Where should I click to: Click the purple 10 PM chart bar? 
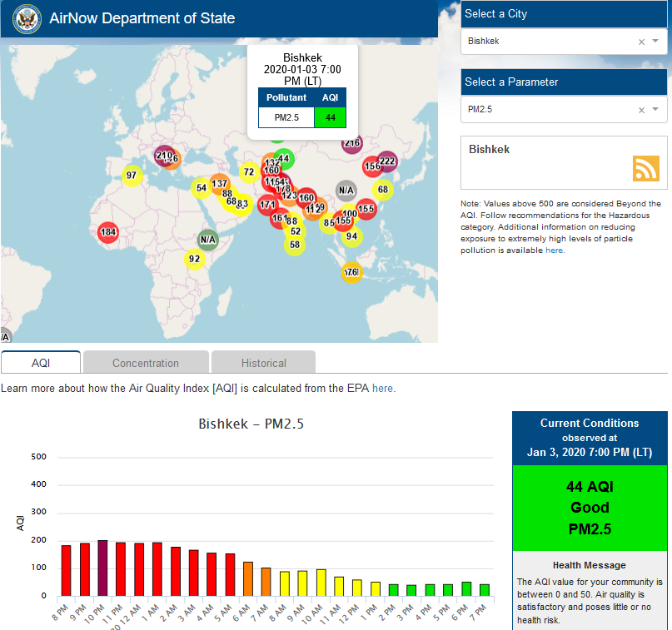(x=103, y=568)
